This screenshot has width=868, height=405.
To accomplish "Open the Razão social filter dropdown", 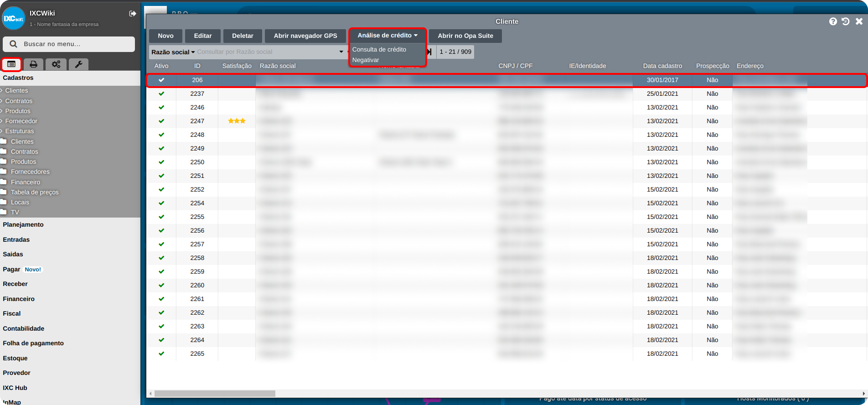I will coord(173,52).
